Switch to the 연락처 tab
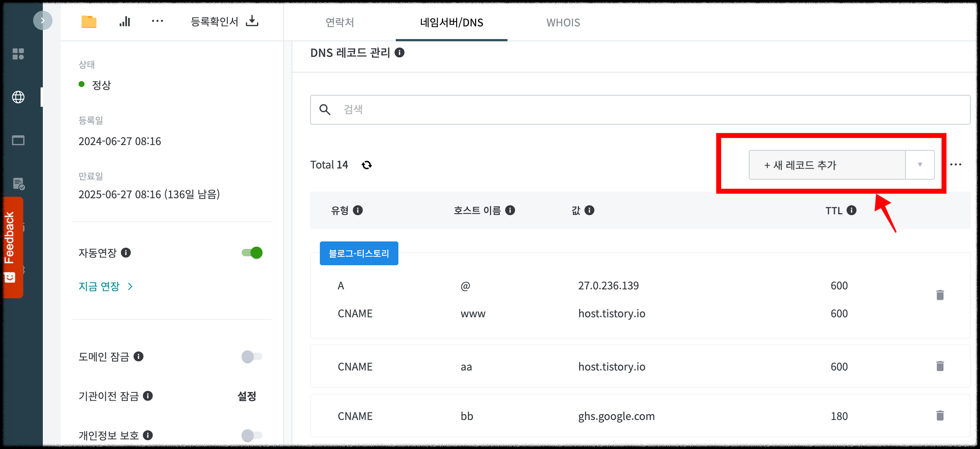The height and width of the screenshot is (449, 980). [x=339, y=22]
